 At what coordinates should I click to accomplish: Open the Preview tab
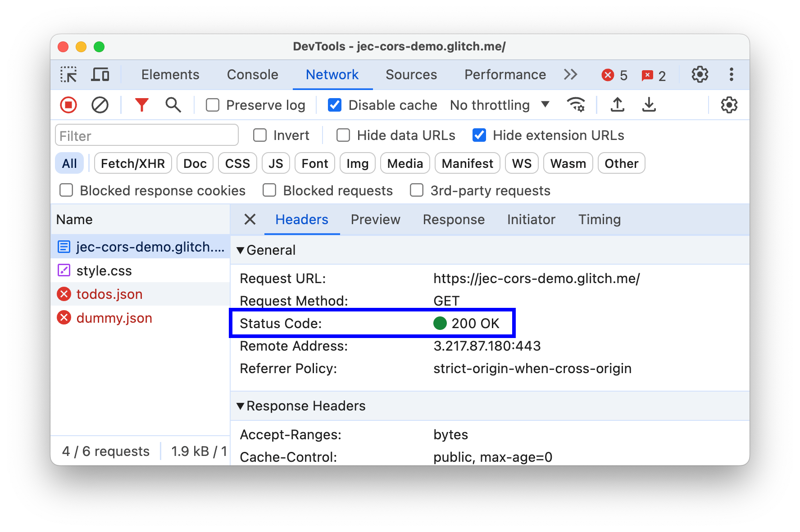(x=375, y=220)
